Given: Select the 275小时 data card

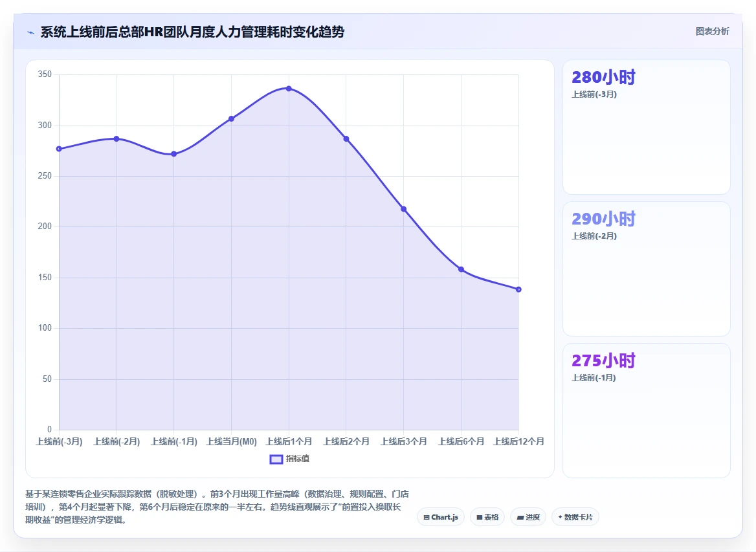Looking at the screenshot, I should [647, 410].
